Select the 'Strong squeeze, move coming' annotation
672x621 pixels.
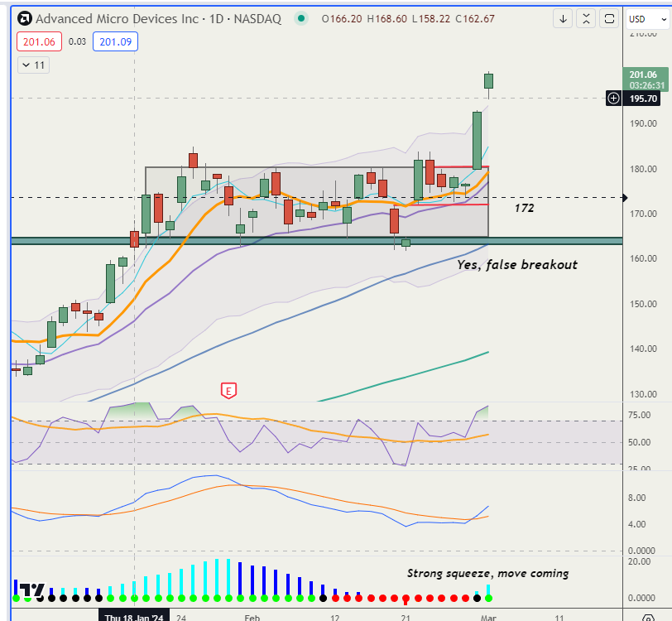tap(487, 574)
